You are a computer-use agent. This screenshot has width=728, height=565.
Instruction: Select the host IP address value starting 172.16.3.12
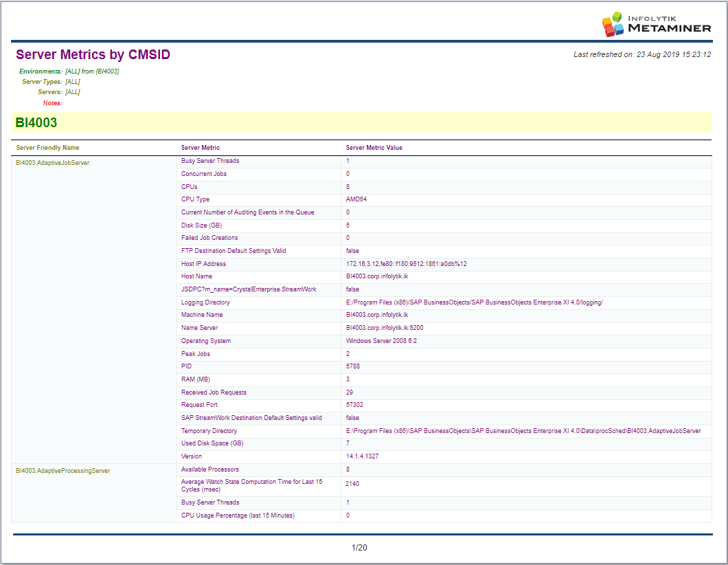pos(407,264)
